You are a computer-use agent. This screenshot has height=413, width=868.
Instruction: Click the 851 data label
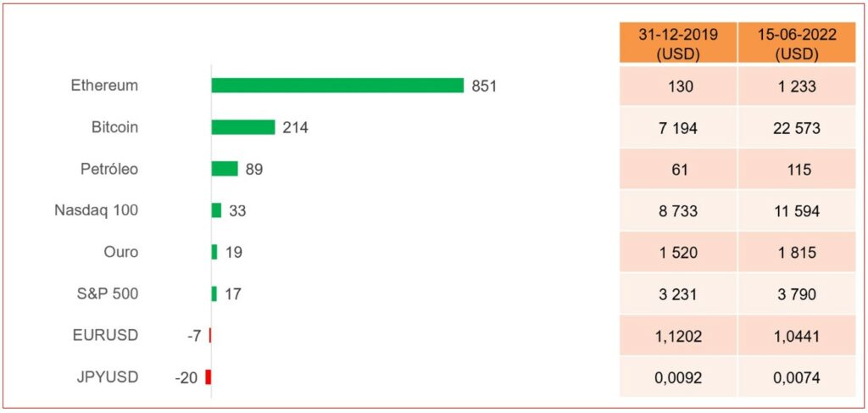tap(484, 86)
